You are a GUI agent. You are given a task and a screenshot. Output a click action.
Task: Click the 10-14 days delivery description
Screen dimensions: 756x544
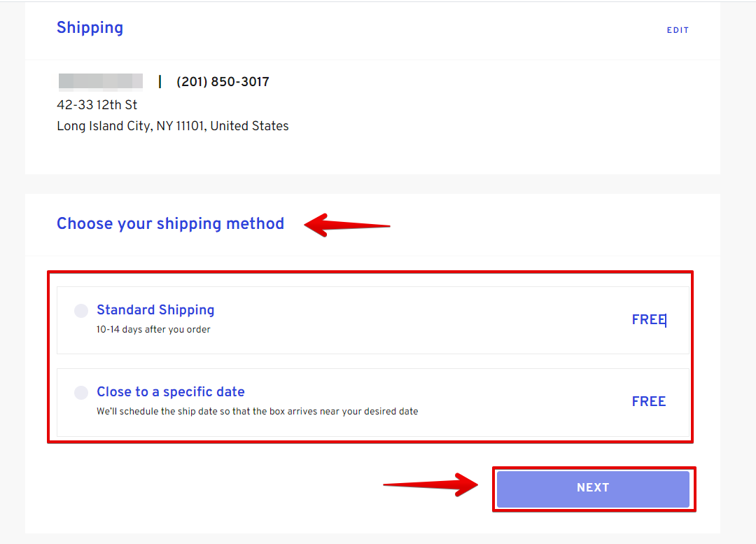click(x=153, y=329)
